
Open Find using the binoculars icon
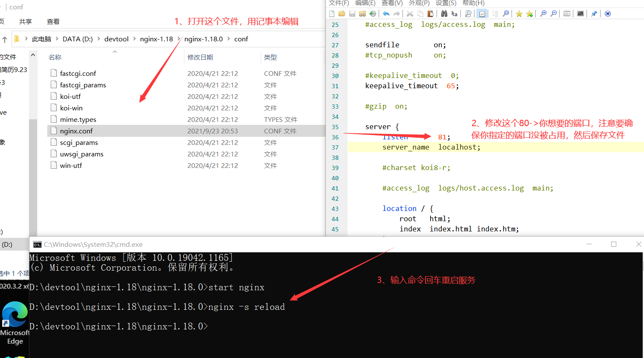coord(444,14)
